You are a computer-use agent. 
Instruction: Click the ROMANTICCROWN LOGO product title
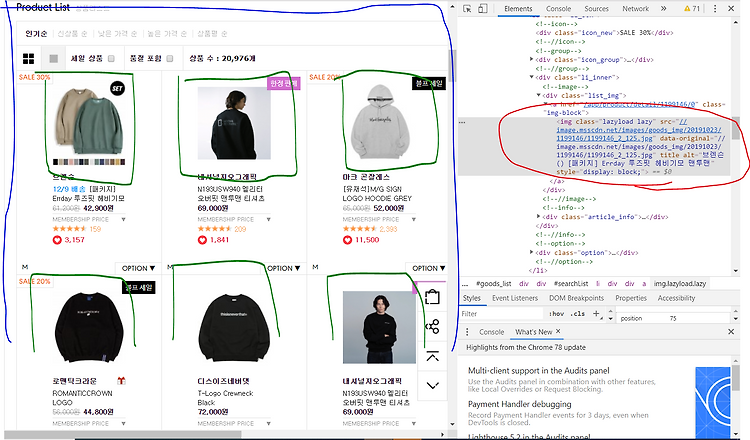click(82, 398)
